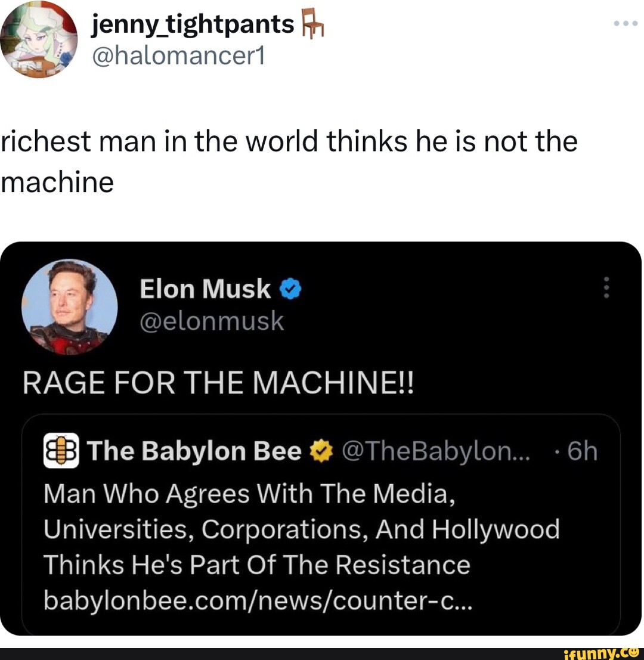Click the ifunny.co smiley face watermark logo
The height and width of the screenshot is (660, 644).
pos(634,653)
